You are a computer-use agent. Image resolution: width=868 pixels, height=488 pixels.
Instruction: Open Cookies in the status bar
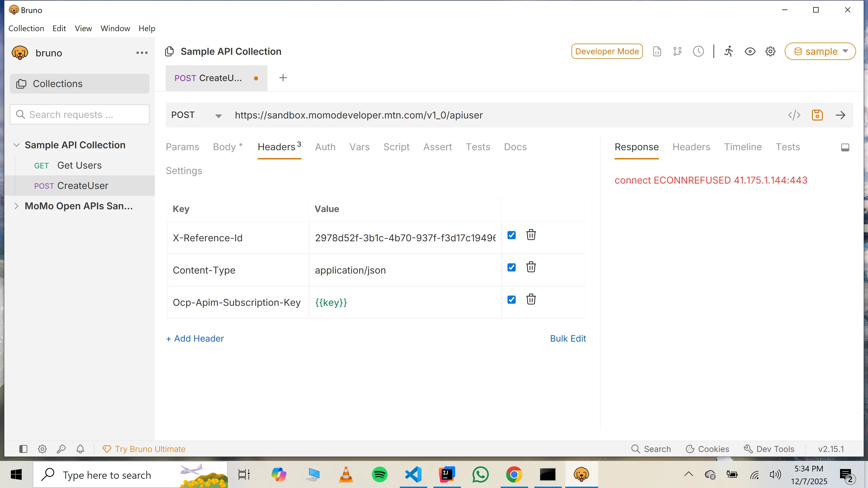(x=707, y=449)
